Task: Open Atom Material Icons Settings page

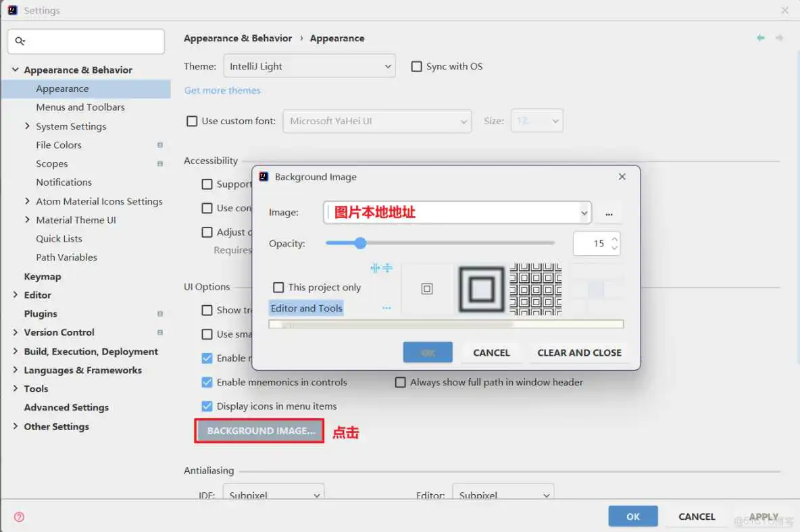Action: (99, 201)
